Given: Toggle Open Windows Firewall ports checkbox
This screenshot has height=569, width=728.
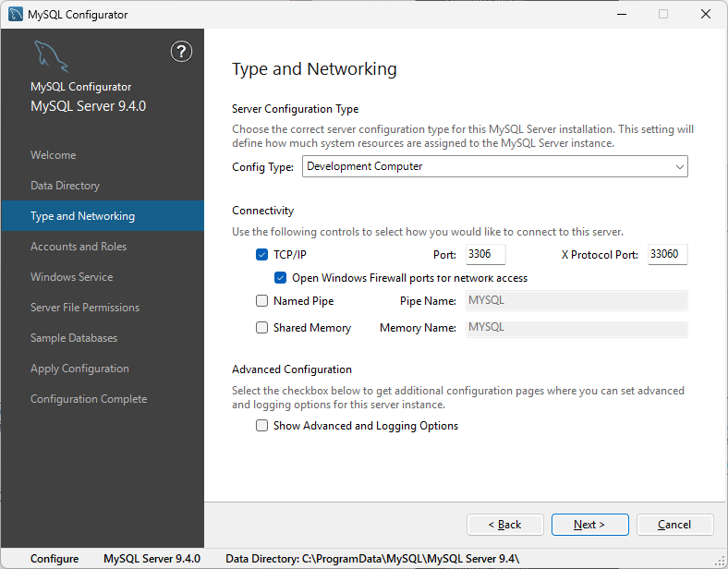Looking at the screenshot, I should click(281, 277).
